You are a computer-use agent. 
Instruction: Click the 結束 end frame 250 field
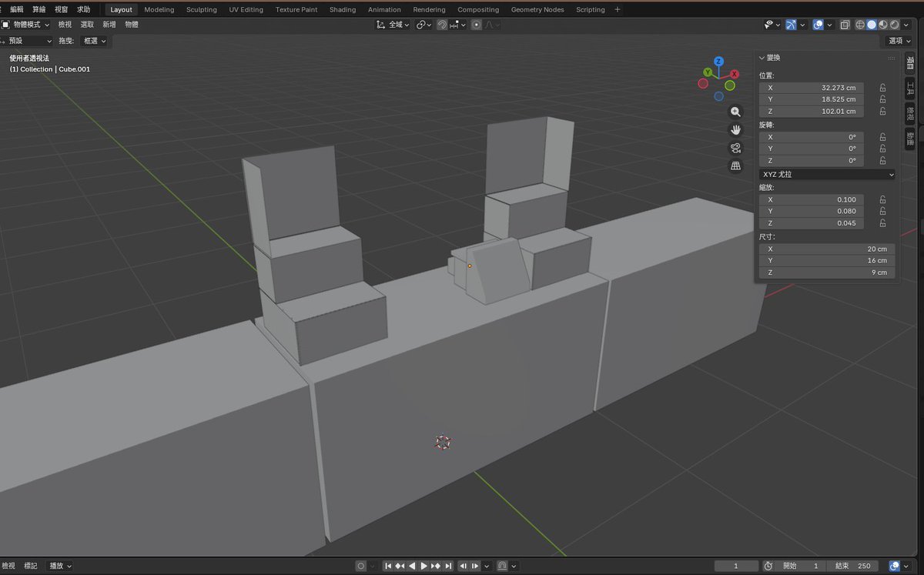coord(853,566)
